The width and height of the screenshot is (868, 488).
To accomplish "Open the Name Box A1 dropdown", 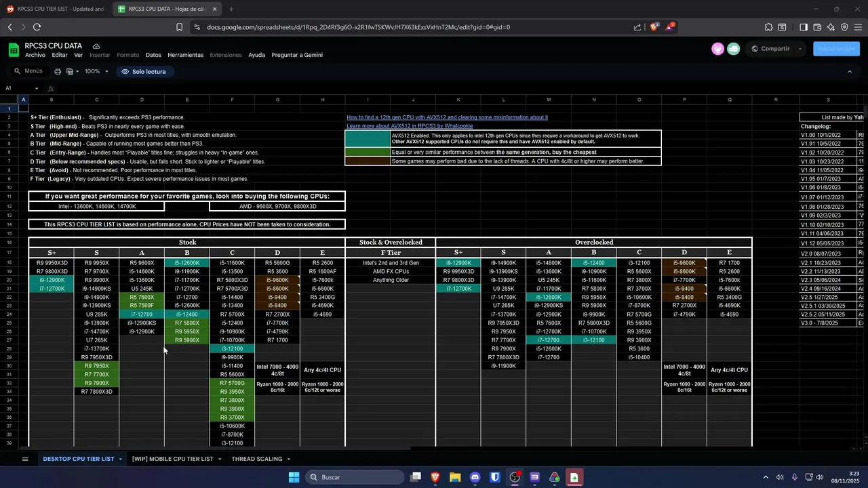I will pos(37,88).
